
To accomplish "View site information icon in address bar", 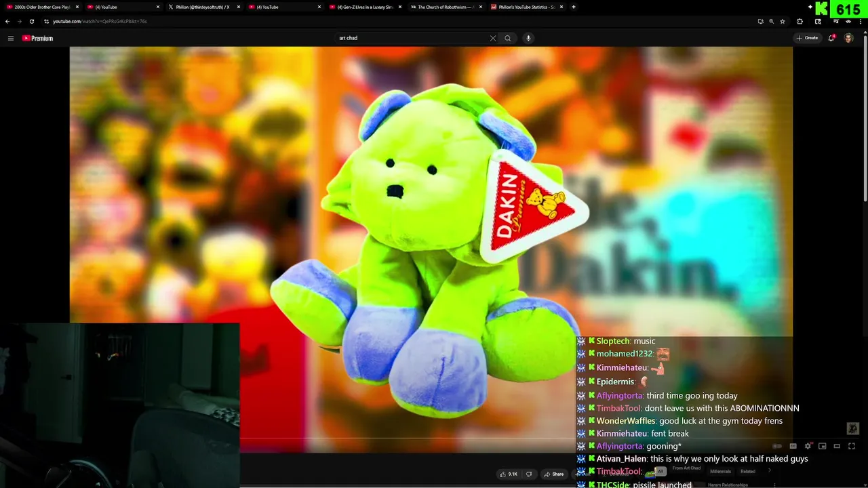I will tap(46, 21).
